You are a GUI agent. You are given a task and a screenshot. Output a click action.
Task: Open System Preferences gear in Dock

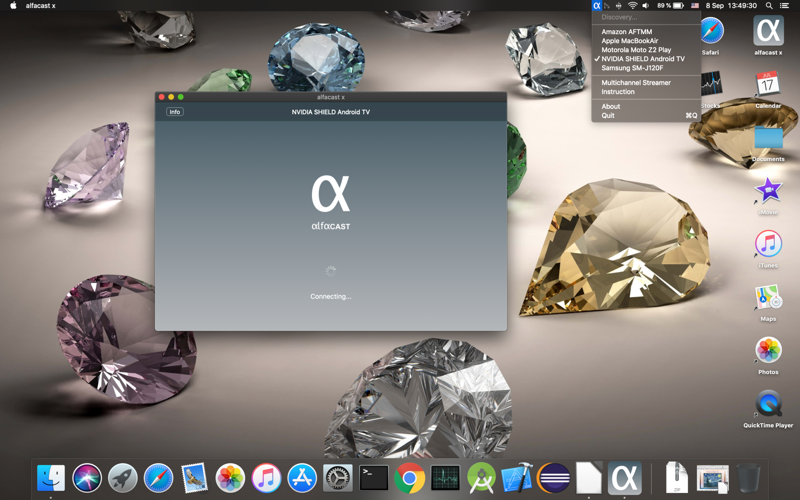[338, 478]
